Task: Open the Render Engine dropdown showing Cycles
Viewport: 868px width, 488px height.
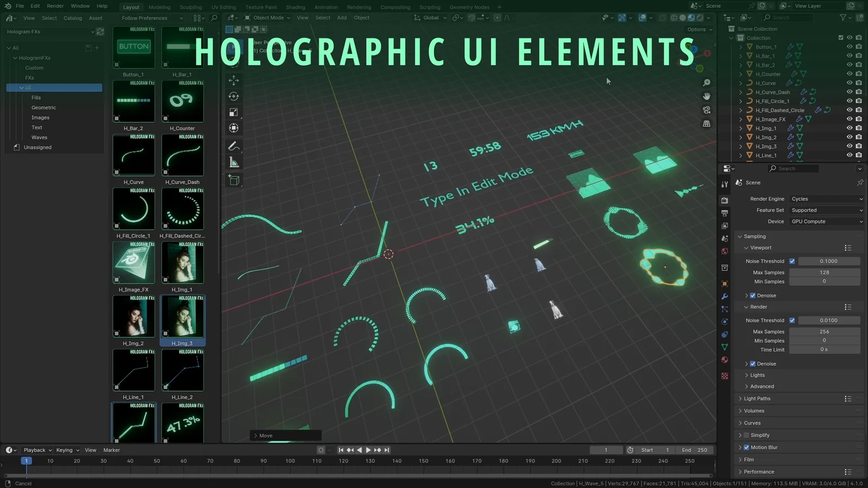Action: pyautogui.click(x=826, y=198)
